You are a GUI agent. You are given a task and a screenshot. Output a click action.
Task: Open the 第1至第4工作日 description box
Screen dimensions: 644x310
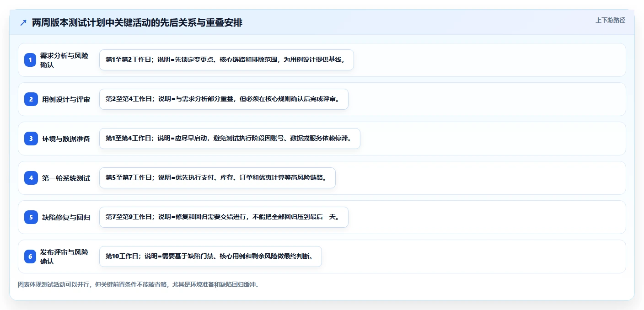pyautogui.click(x=230, y=139)
